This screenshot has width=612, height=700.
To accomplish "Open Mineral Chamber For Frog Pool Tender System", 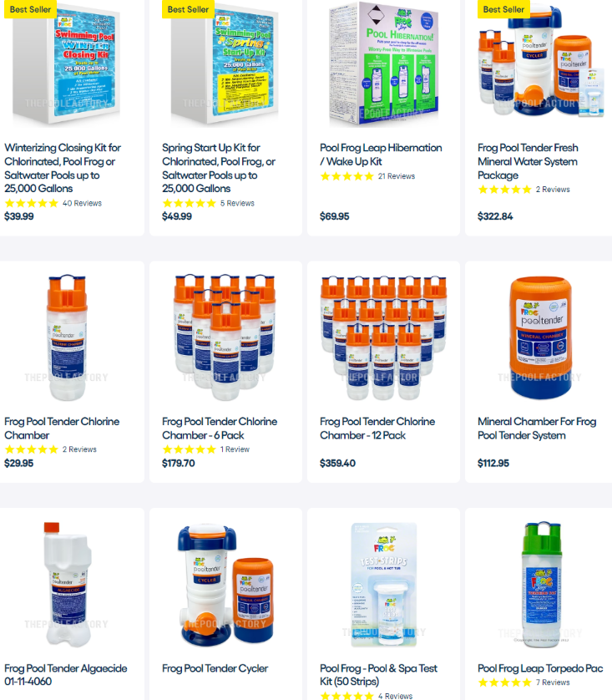I will click(537, 429).
